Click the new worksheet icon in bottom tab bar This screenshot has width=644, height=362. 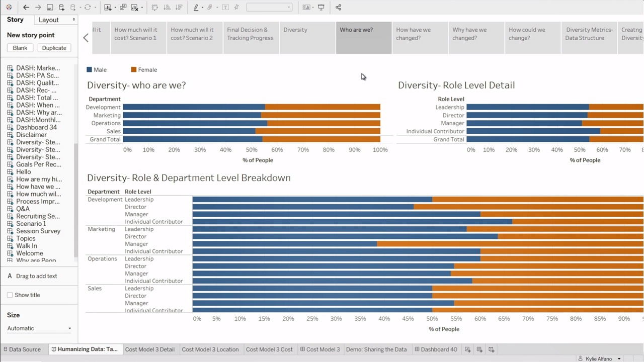pos(468,349)
